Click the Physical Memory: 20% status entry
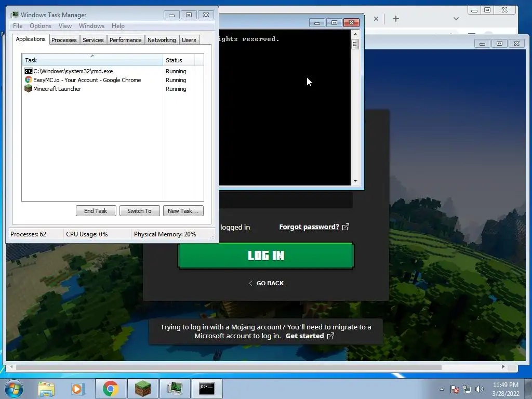This screenshot has width=532, height=399. click(165, 234)
